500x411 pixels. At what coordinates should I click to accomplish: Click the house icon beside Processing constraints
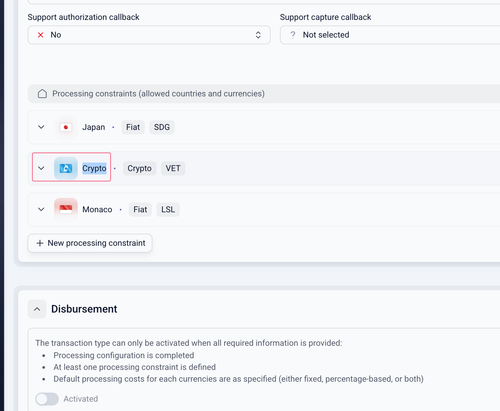(x=42, y=94)
